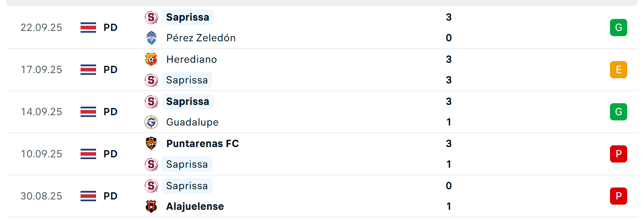Open the Herediano team link
The width and height of the screenshot is (644, 221).
[192, 59]
